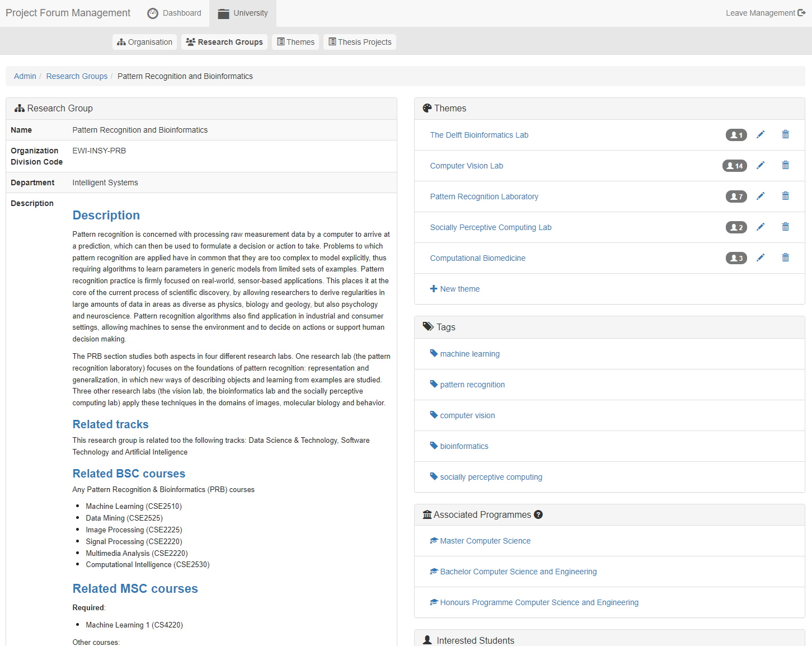This screenshot has width=812, height=646.
Task: Delete the Socially Perceptive Computing Lab theme
Action: click(785, 227)
